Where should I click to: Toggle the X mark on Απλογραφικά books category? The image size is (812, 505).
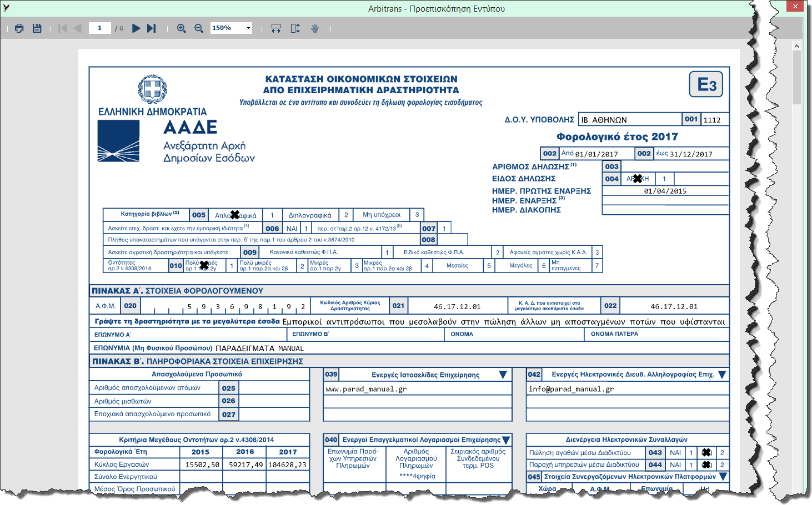click(235, 215)
